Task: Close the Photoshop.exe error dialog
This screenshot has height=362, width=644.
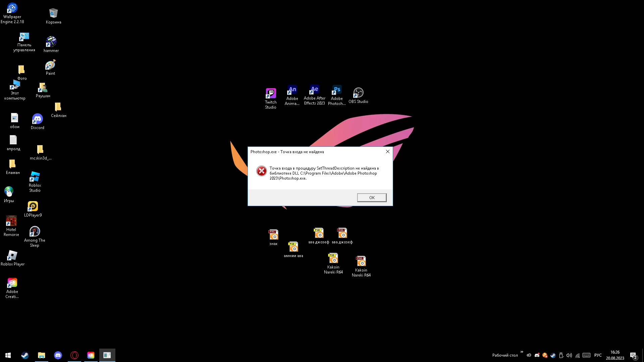Action: (x=388, y=152)
